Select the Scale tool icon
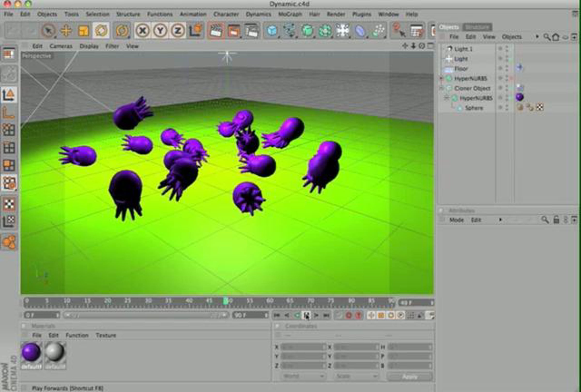This screenshot has width=581, height=392. [84, 31]
